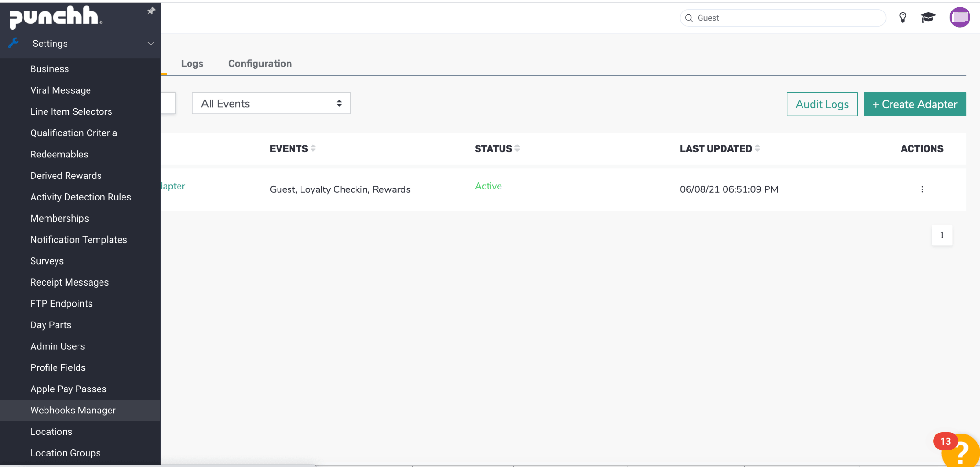
Task: Click the Audit Logs button
Action: pyautogui.click(x=822, y=104)
